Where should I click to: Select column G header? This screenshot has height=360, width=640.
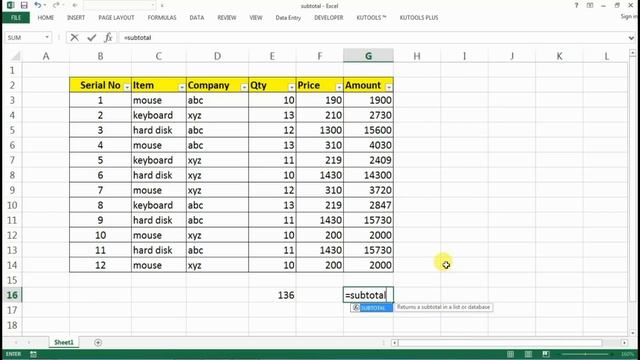[368, 56]
